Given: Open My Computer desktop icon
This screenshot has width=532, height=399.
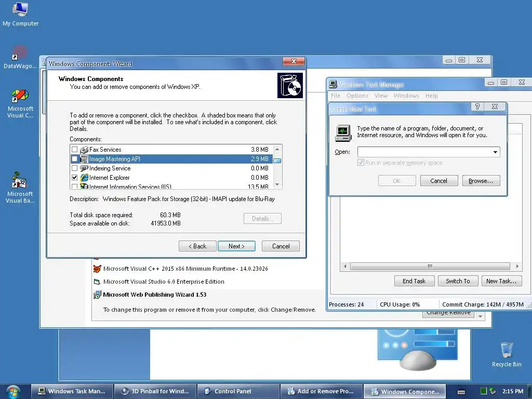Looking at the screenshot, I should (20, 14).
